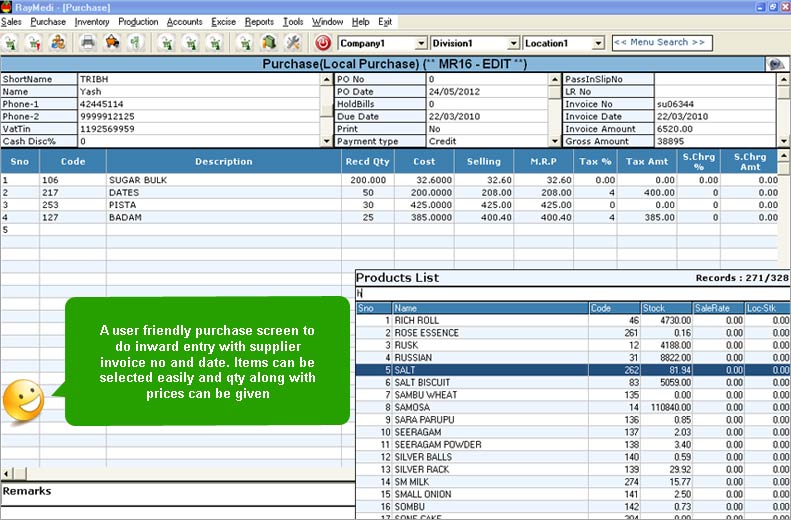The height and width of the screenshot is (520, 791).
Task: Click scroll-down arrow of supplier details panel
Action: pyautogui.click(x=326, y=142)
